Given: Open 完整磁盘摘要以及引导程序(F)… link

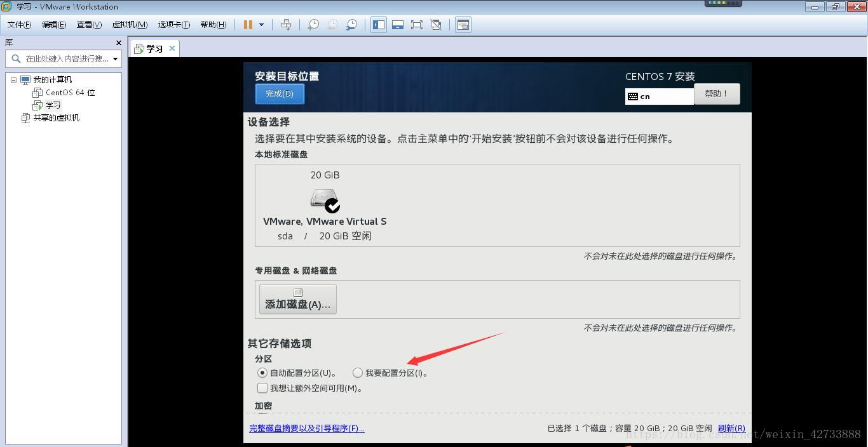Looking at the screenshot, I should click(307, 429).
